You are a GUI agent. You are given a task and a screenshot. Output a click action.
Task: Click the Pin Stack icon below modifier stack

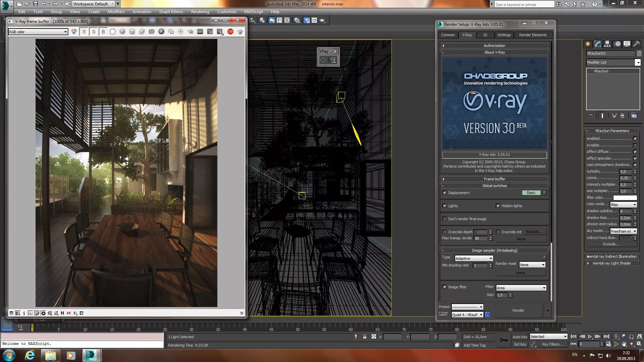coord(591,116)
